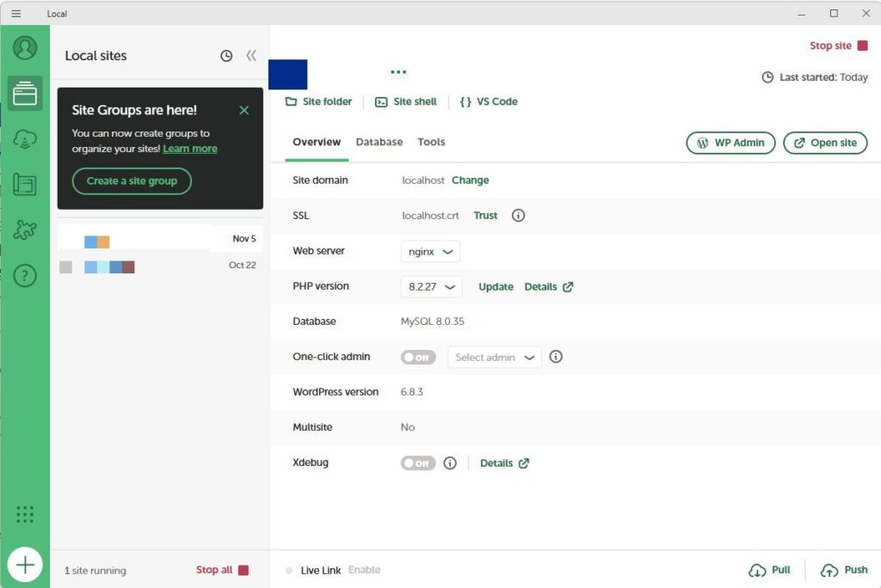Screen dimensions: 881x588
Task: Click the WP Admin button
Action: 730,143
